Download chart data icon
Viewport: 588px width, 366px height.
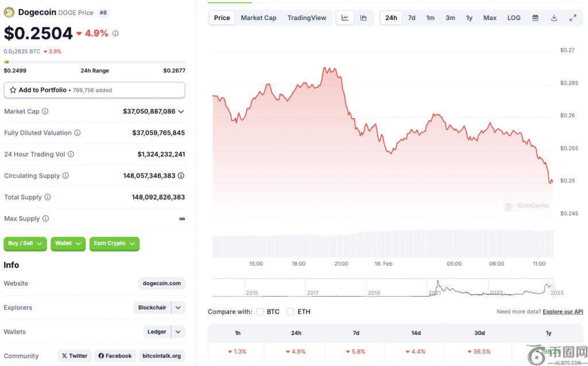[x=554, y=18]
